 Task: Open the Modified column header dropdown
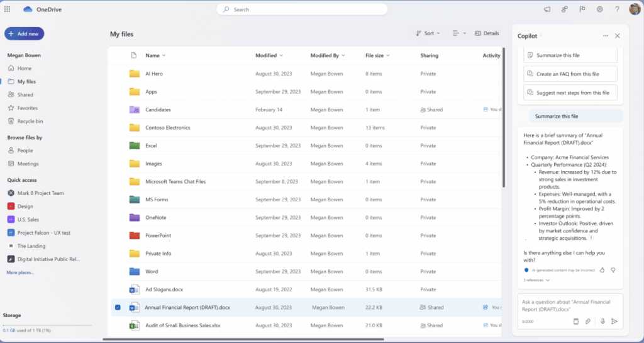pos(269,55)
